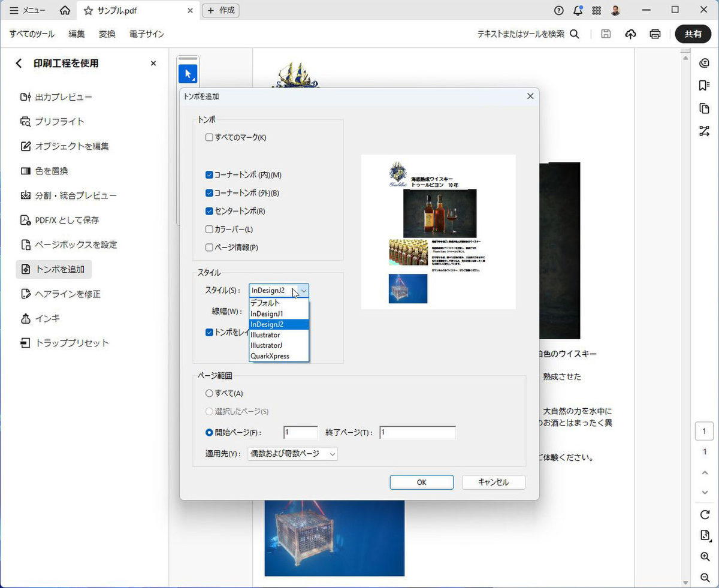Viewport: 719px width, 588px height.
Task: Choose InDesignJ1 in style list
Action: tap(279, 313)
